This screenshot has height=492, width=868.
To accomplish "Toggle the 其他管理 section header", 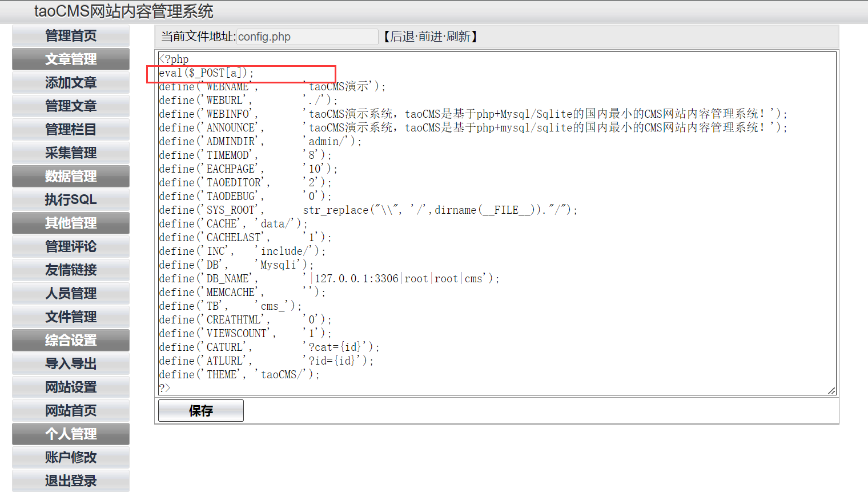I will (71, 223).
